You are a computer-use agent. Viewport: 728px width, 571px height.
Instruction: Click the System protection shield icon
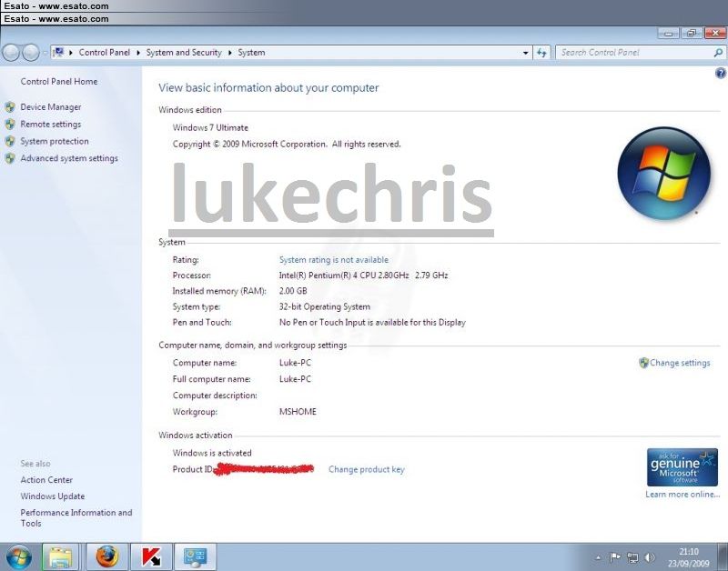pyautogui.click(x=10, y=142)
